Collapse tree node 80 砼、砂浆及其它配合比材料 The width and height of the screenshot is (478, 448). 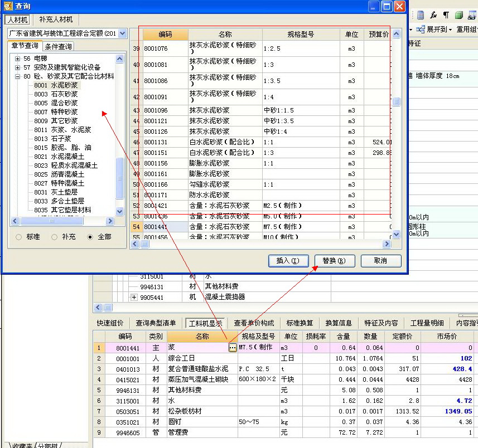(x=17, y=76)
